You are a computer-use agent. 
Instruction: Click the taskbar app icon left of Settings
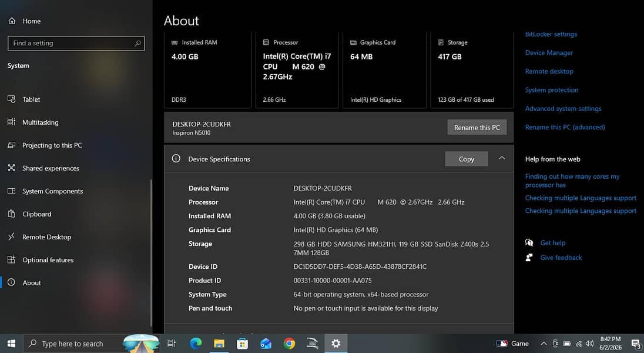point(313,344)
